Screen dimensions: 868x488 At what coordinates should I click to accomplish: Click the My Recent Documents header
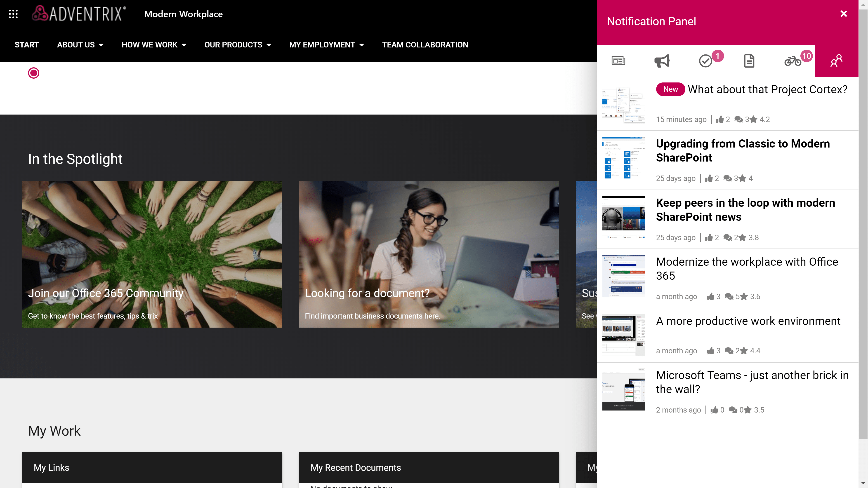[429, 467]
